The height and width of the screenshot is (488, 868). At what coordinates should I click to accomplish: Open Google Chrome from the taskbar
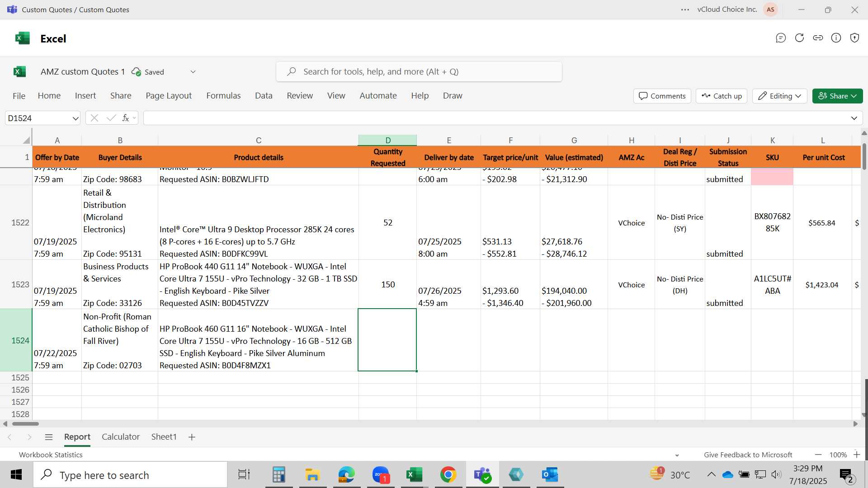[x=448, y=474]
